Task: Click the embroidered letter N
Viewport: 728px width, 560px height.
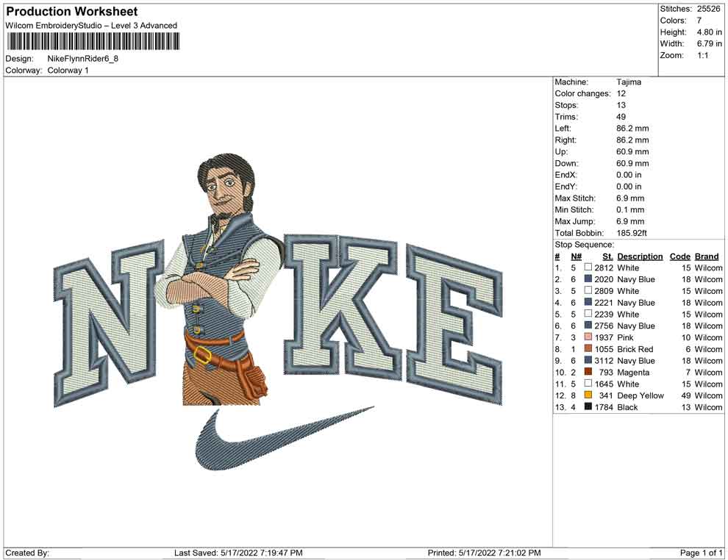Action: tap(107, 323)
